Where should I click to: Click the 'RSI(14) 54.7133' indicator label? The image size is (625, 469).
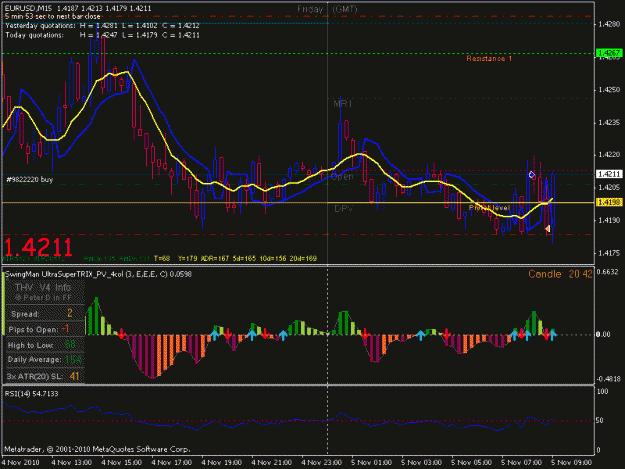[x=31, y=394]
